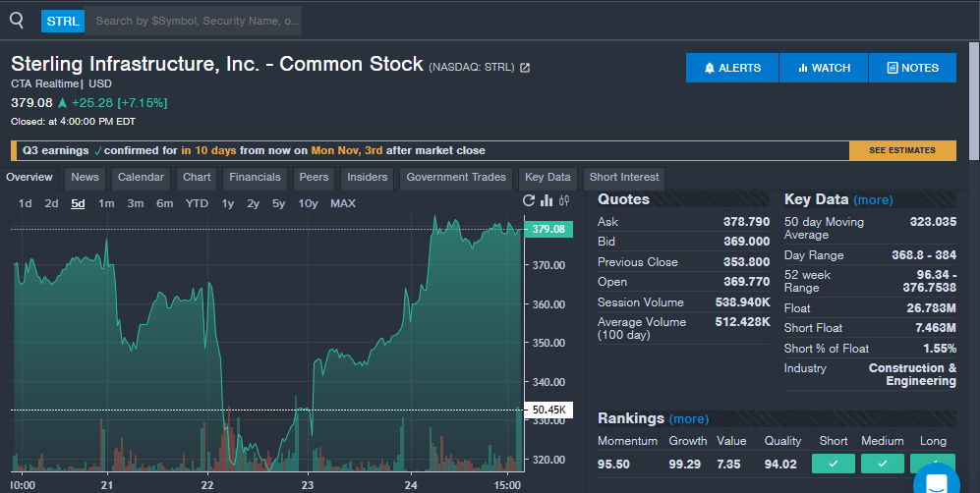Open the external link icon beside NASDAQ: STRL

(525, 68)
